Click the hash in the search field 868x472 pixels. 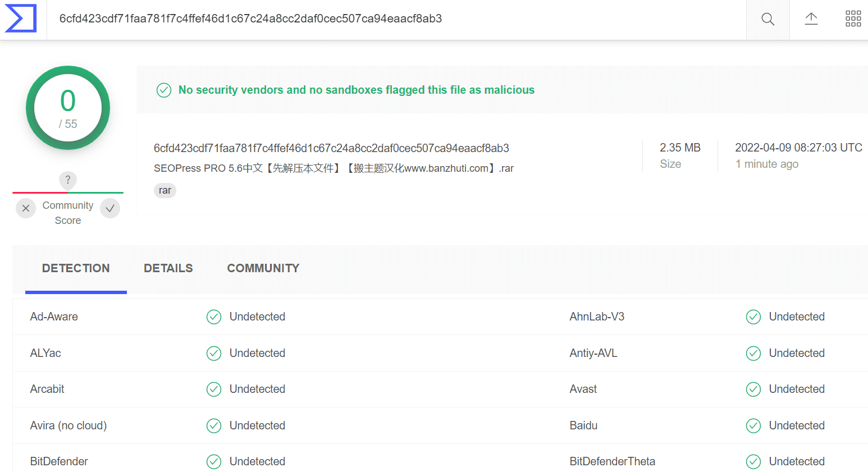click(x=250, y=19)
